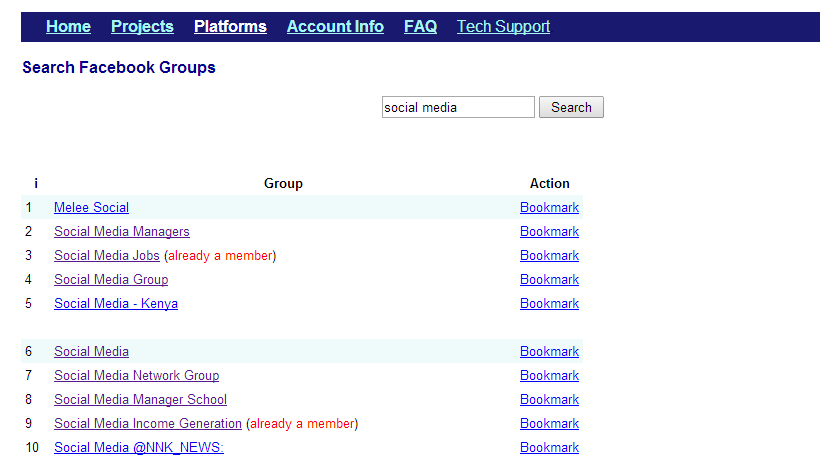Focus the social media search field
Screen dimensions: 820x471
[x=458, y=107]
